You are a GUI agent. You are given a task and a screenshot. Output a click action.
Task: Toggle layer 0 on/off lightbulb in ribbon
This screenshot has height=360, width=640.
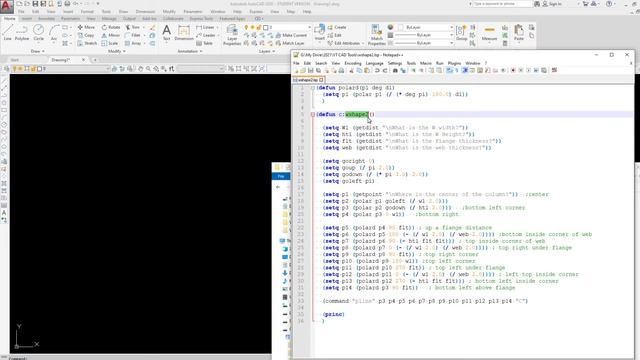pyautogui.click(x=246, y=27)
